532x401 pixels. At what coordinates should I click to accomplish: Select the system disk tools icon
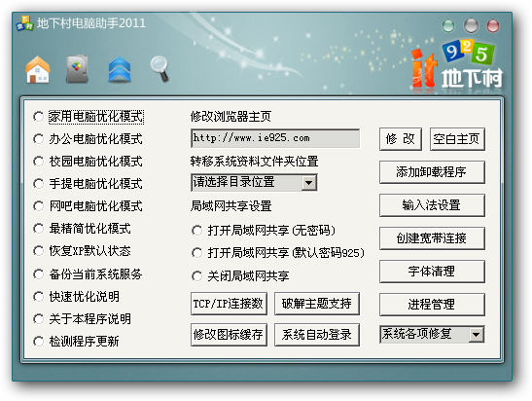[x=77, y=69]
